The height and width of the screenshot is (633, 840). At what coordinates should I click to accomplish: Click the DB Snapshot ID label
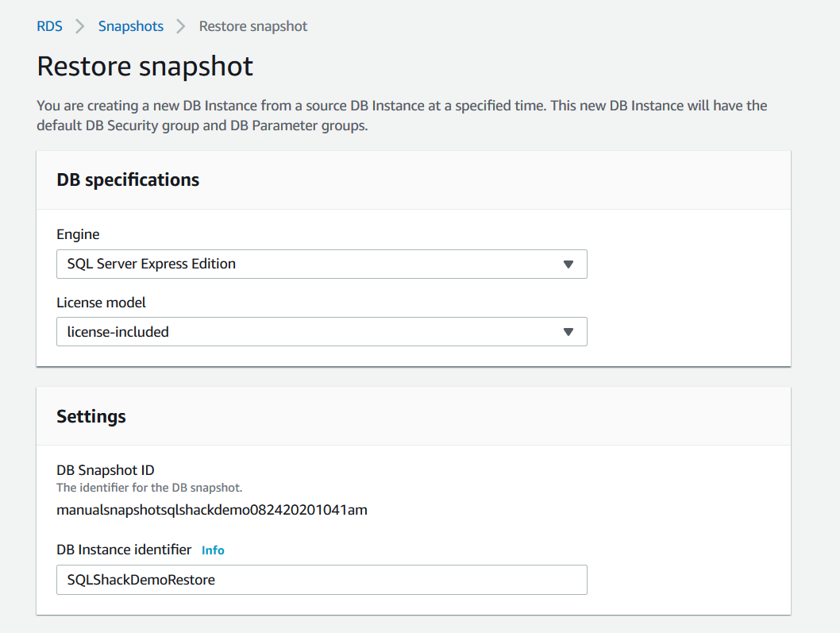click(x=105, y=470)
